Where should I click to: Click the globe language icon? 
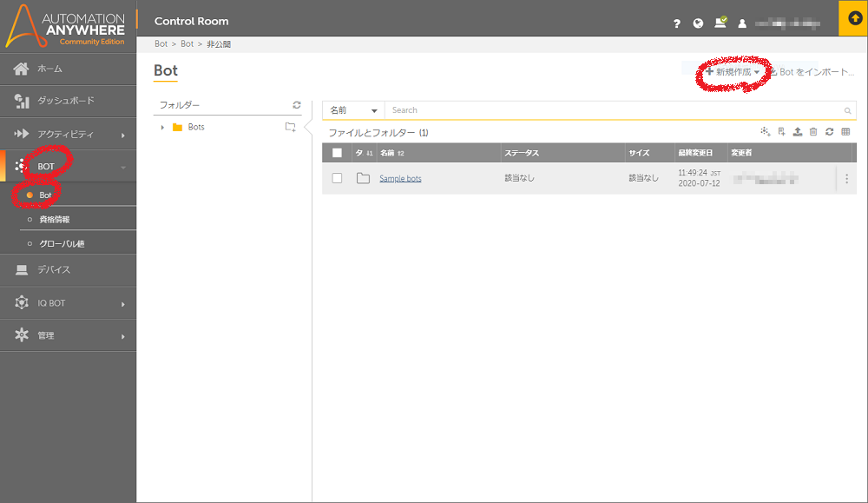[698, 23]
